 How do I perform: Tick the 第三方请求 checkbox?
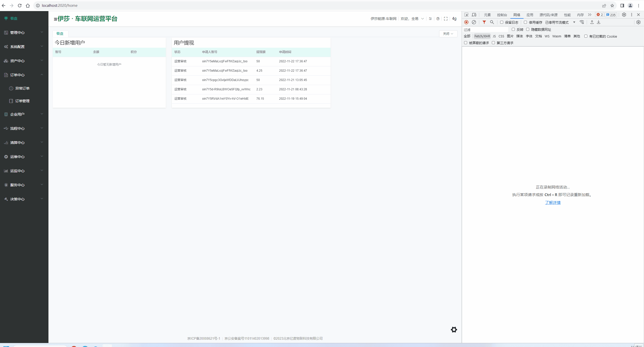(x=493, y=43)
